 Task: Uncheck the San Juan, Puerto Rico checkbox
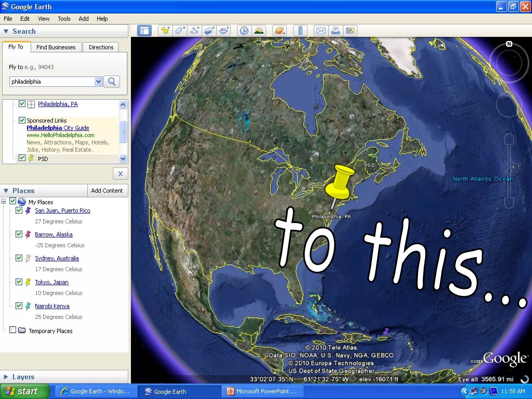(x=19, y=210)
